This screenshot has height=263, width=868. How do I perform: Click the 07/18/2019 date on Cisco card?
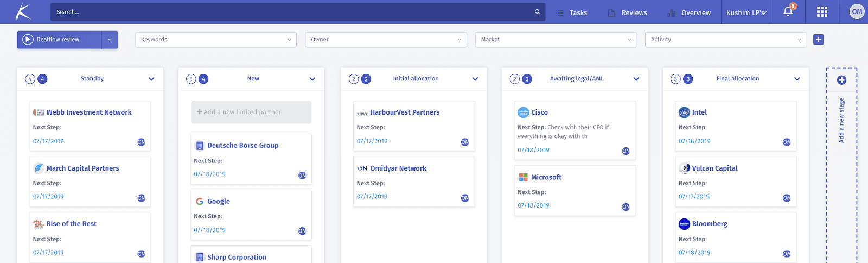tap(533, 150)
